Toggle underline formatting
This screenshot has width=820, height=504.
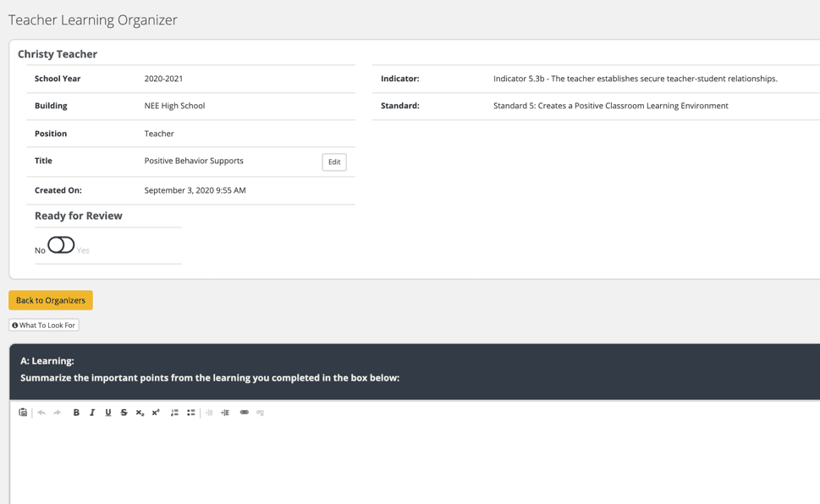(x=108, y=413)
